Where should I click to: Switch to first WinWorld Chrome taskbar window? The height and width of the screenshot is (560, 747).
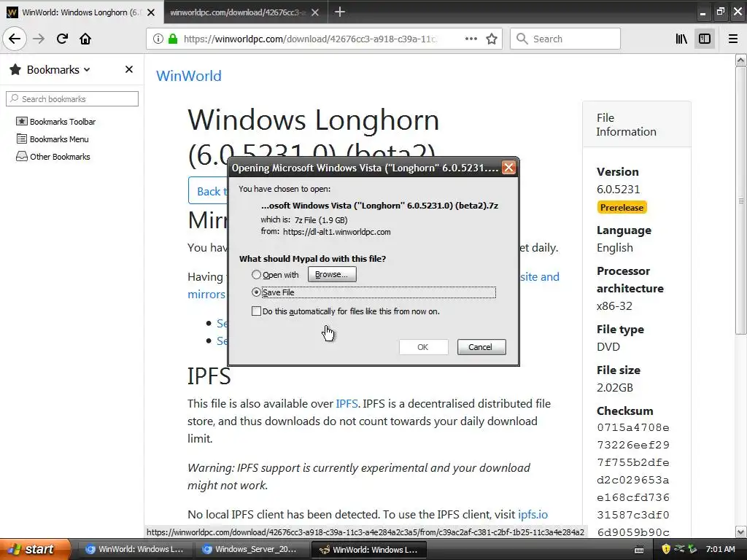pos(134,549)
